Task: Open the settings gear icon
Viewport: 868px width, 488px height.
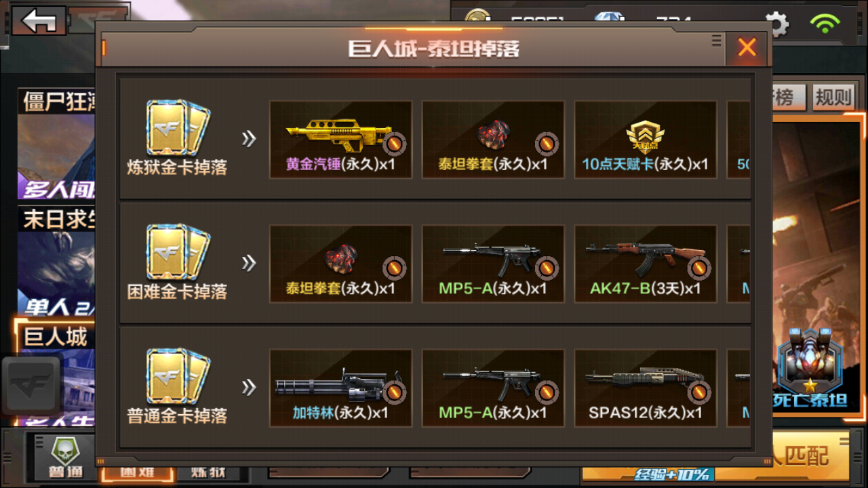Action: click(x=777, y=25)
